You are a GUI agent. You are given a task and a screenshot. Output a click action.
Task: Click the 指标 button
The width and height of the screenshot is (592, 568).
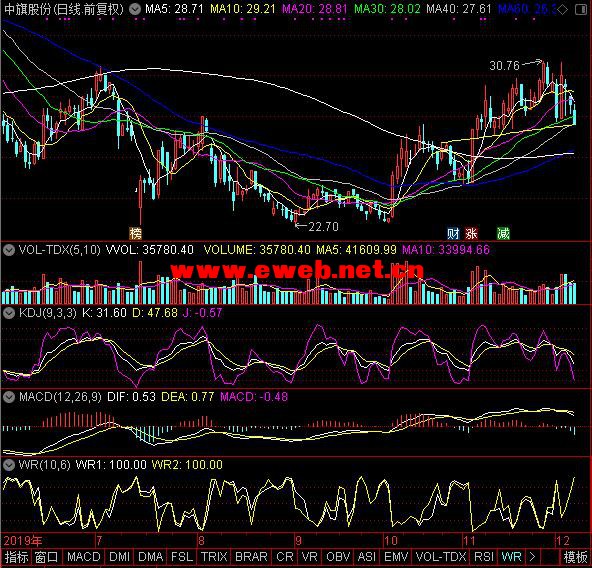17,557
